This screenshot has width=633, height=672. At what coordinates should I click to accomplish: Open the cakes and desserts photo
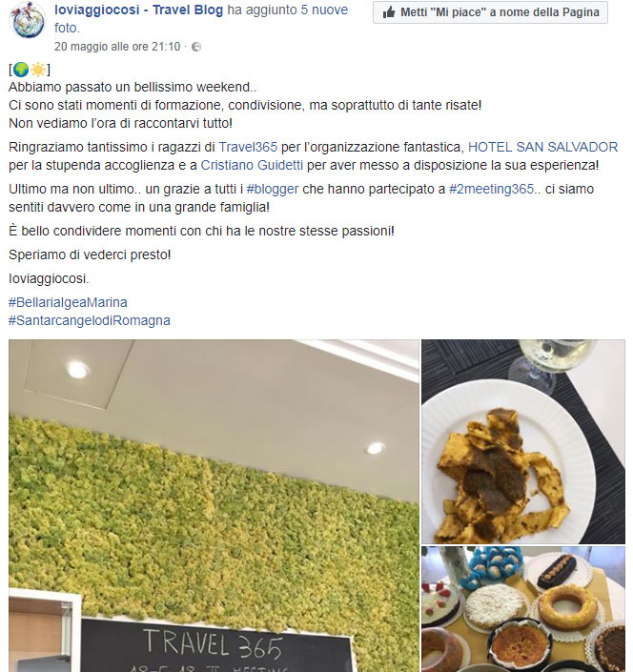[522, 609]
